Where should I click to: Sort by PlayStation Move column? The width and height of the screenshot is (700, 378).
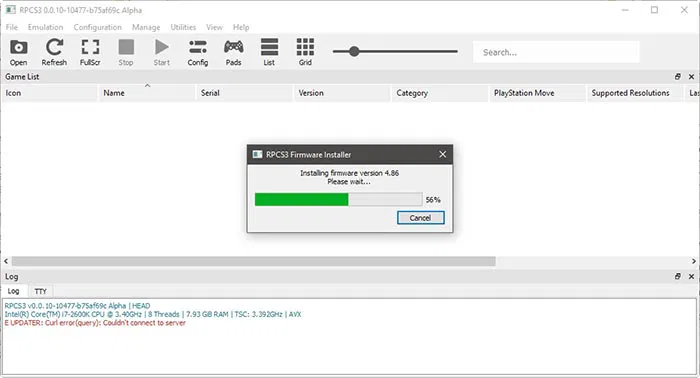pos(538,93)
